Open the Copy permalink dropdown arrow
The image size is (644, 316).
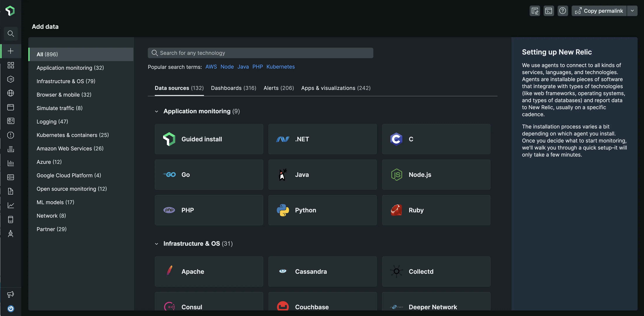pyautogui.click(x=633, y=11)
